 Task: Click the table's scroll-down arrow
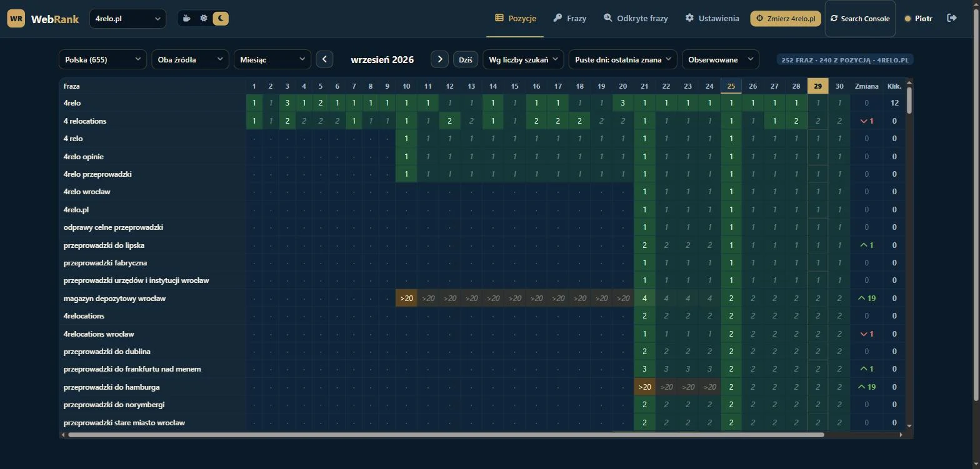click(909, 426)
